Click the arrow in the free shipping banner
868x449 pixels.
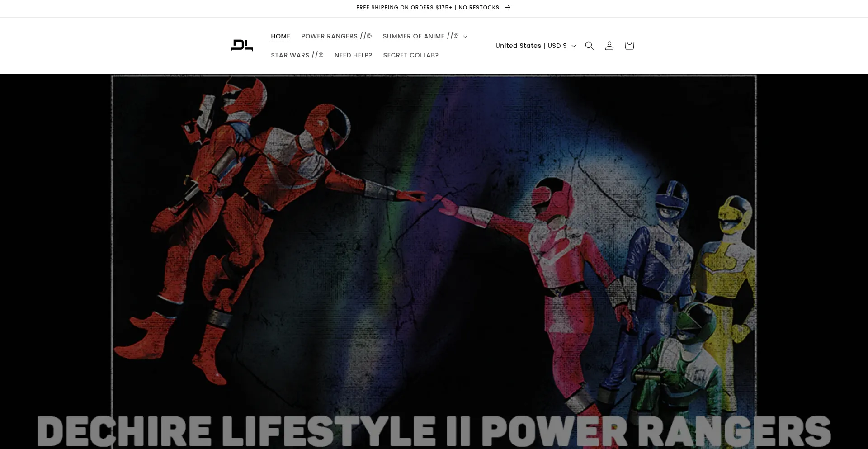(x=508, y=8)
